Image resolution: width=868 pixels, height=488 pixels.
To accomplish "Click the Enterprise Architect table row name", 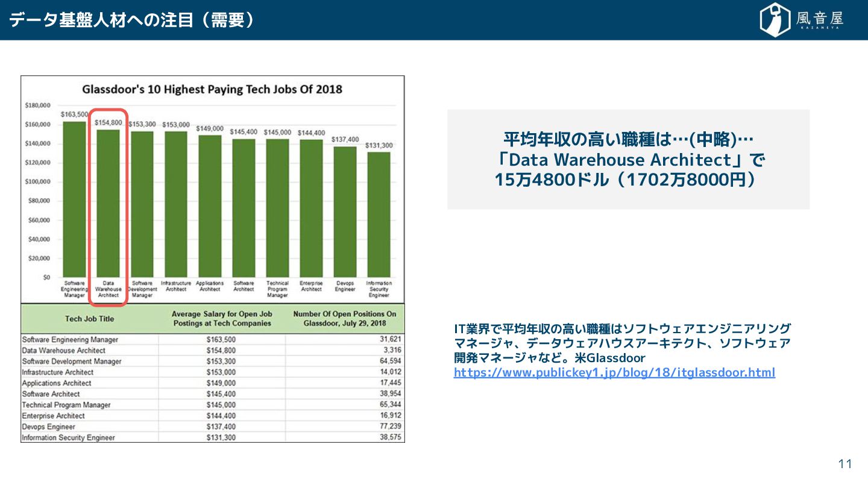I will click(53, 416).
